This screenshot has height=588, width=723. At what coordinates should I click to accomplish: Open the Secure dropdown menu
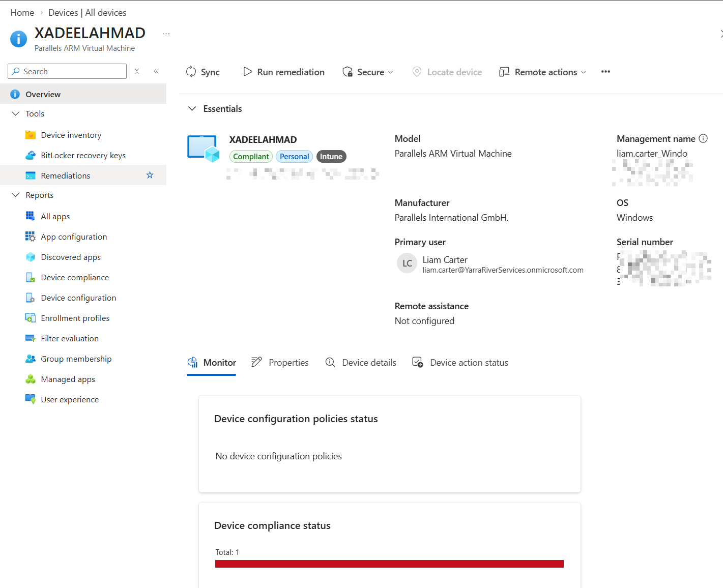[x=368, y=72]
